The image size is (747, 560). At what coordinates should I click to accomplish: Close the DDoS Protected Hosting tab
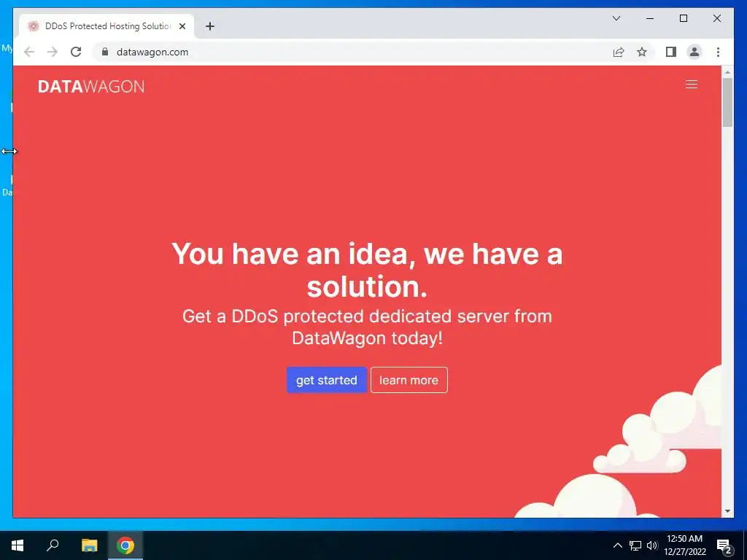click(182, 26)
